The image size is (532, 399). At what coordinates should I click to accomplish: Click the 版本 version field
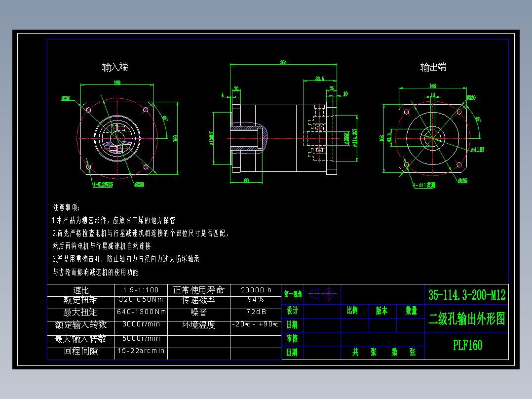381,312
